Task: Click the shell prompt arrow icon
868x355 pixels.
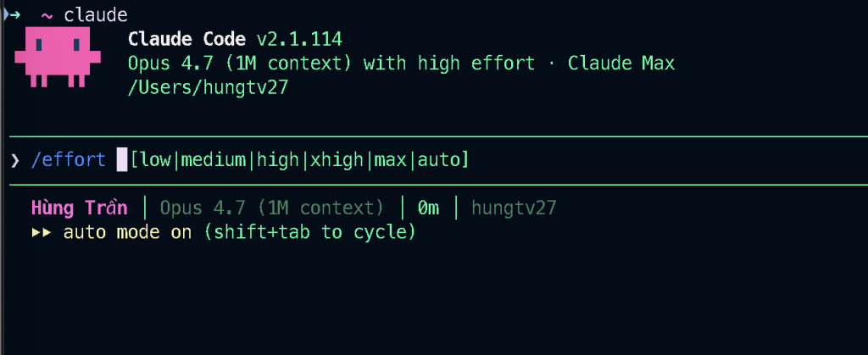Action: [x=12, y=14]
